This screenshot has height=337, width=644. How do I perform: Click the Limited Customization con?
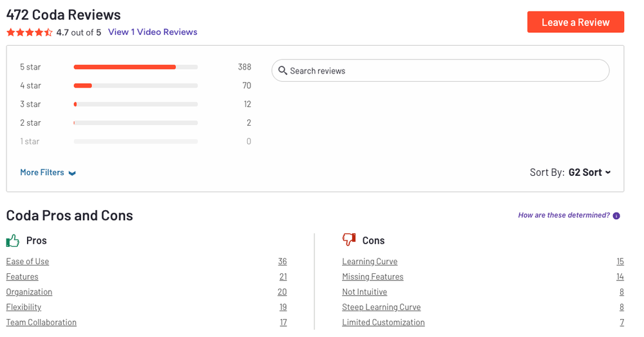click(x=383, y=322)
